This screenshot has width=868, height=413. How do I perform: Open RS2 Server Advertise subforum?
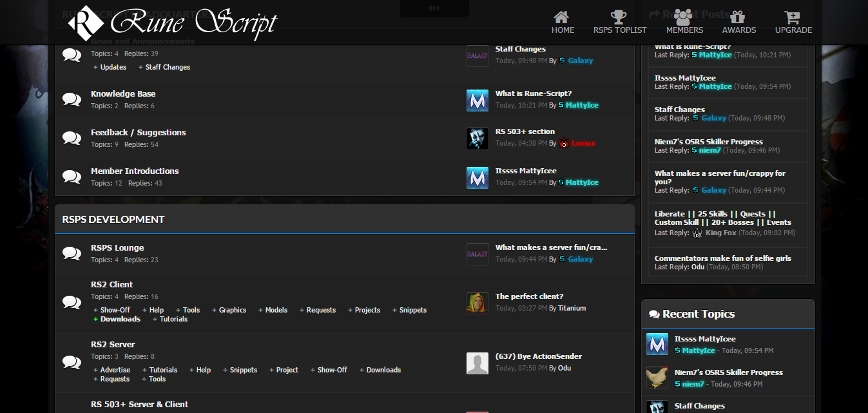point(115,370)
